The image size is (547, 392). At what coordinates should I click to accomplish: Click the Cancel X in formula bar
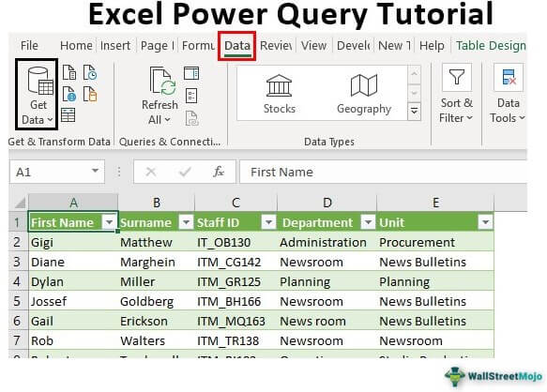[151, 172]
